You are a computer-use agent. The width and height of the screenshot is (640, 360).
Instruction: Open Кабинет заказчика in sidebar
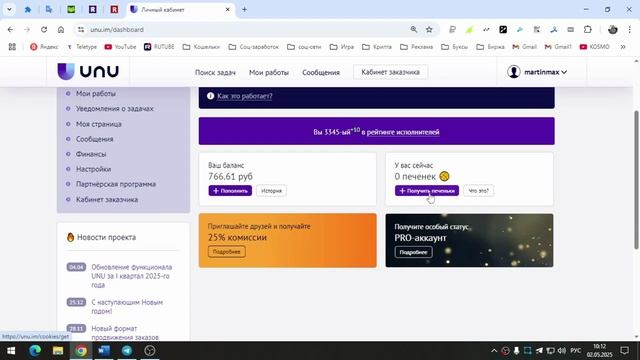[x=107, y=200]
